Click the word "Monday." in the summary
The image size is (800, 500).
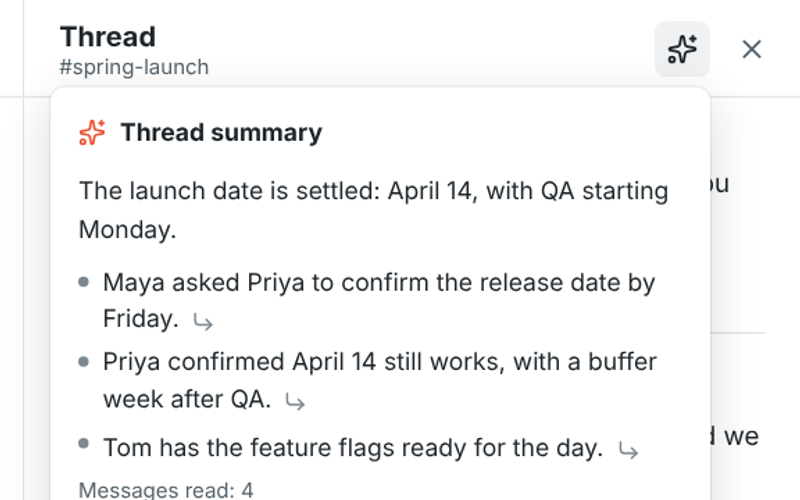[x=128, y=230]
